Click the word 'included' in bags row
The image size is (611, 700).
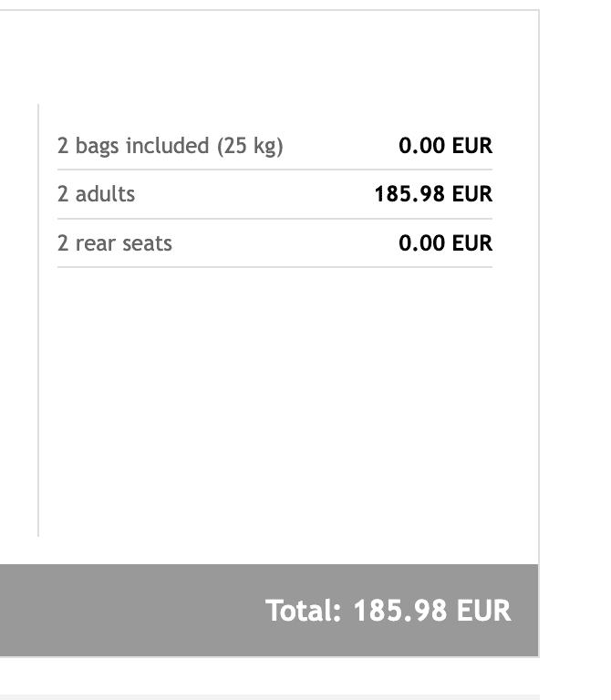click(168, 146)
